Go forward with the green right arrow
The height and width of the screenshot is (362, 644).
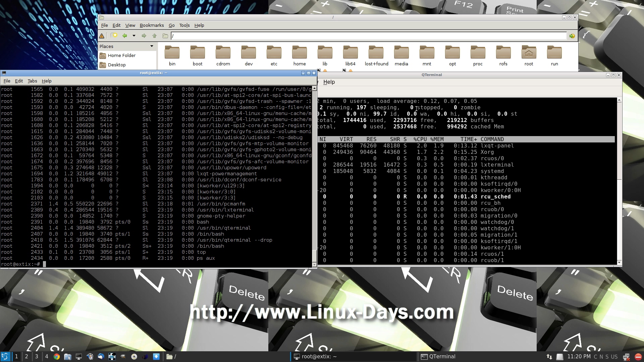click(144, 36)
